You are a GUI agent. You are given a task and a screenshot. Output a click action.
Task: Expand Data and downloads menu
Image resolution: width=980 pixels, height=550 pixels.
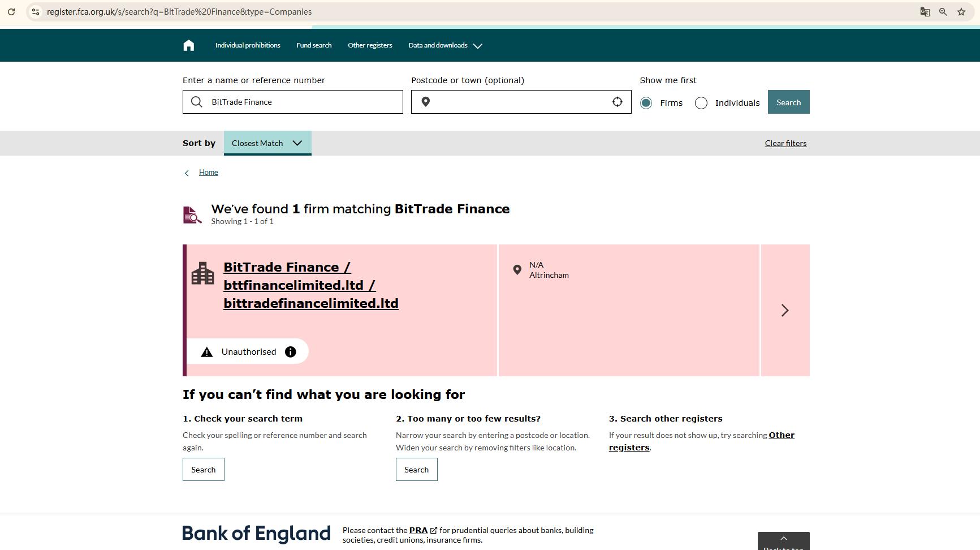tap(445, 45)
